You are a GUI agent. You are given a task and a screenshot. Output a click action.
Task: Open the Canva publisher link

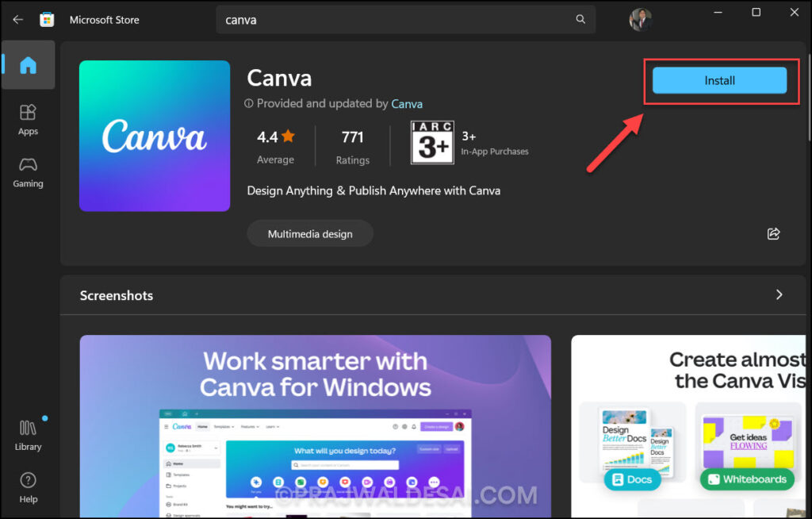pyautogui.click(x=407, y=104)
